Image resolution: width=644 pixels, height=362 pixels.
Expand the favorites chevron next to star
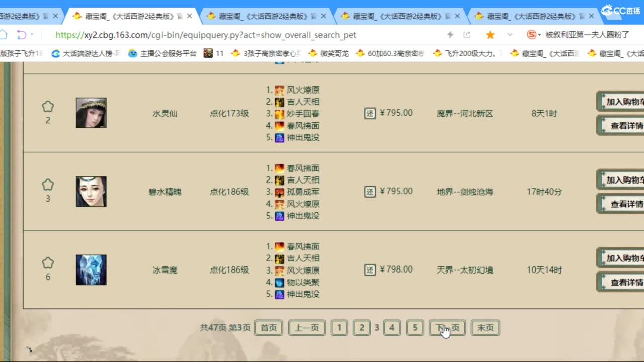[510, 35]
